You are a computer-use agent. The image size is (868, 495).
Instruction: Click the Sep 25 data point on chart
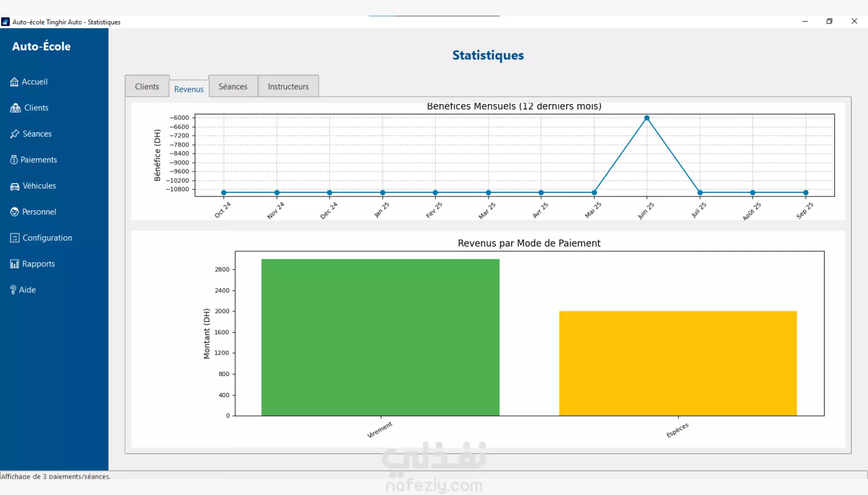click(x=806, y=192)
